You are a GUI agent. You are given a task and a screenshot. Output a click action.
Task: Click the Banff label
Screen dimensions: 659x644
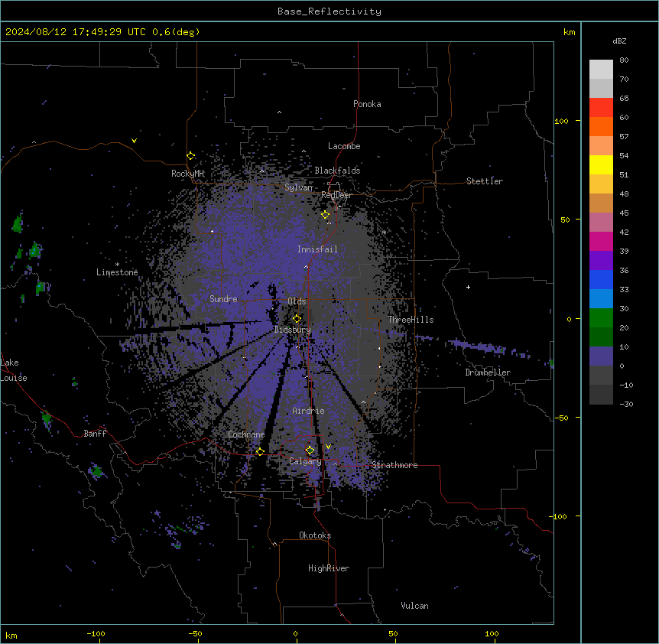(x=95, y=434)
